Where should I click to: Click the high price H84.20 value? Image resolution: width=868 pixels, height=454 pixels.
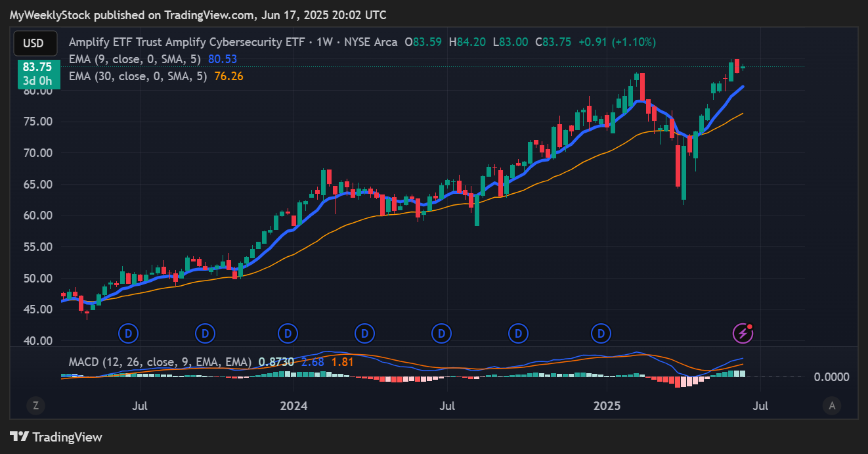[x=467, y=42]
